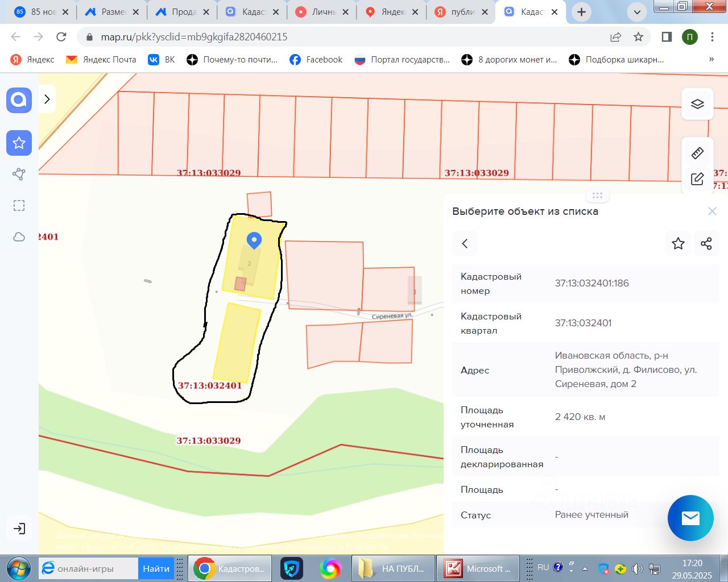This screenshot has height=582, width=728.
Task: Open the edit note tool icon
Action: coord(697,180)
